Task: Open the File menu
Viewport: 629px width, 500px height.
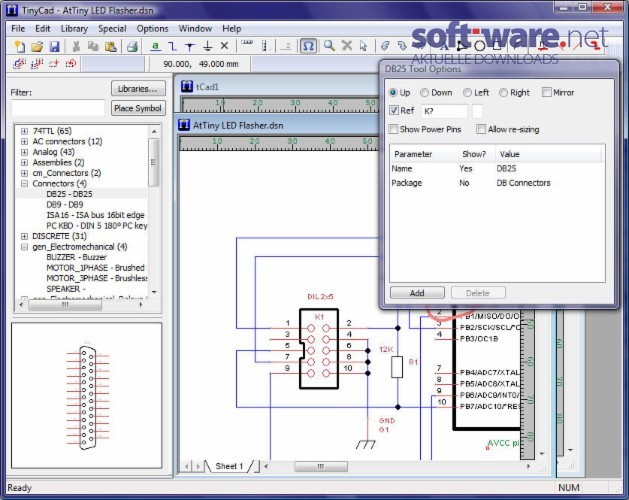Action: (x=18, y=28)
